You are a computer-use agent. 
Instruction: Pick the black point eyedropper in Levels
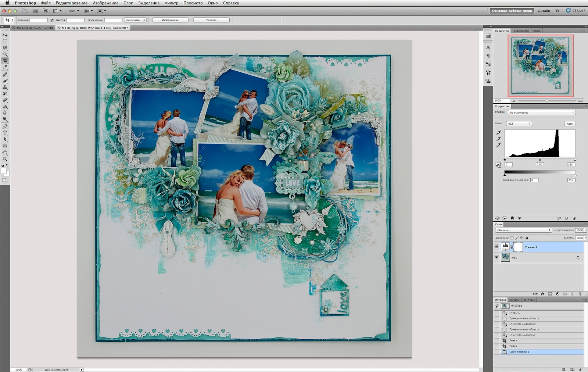click(499, 133)
